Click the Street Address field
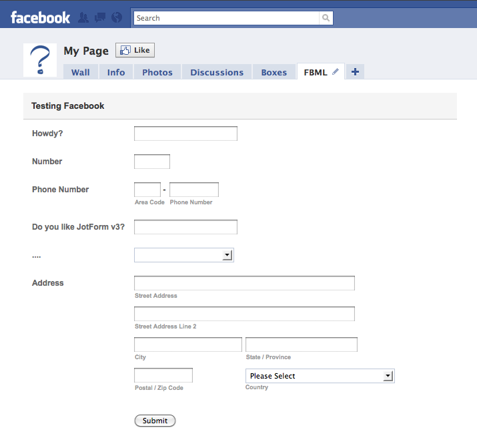 [x=244, y=283]
